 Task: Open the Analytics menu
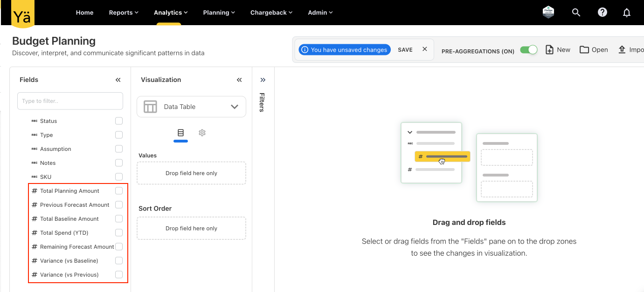coord(171,13)
